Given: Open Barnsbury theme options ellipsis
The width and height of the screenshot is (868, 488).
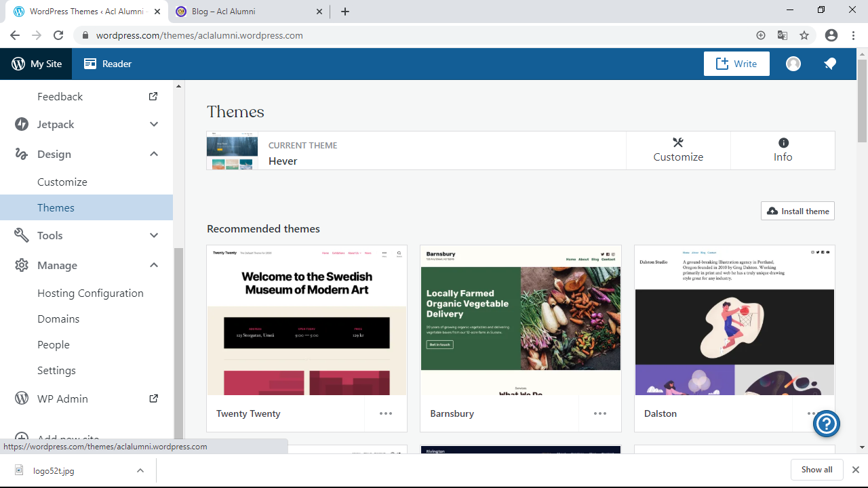Looking at the screenshot, I should coord(600,413).
